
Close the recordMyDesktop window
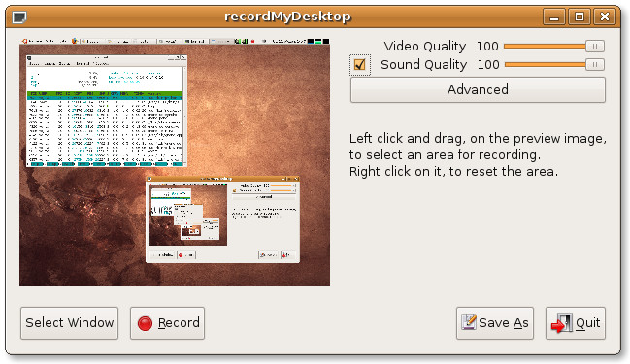[x=605, y=17]
